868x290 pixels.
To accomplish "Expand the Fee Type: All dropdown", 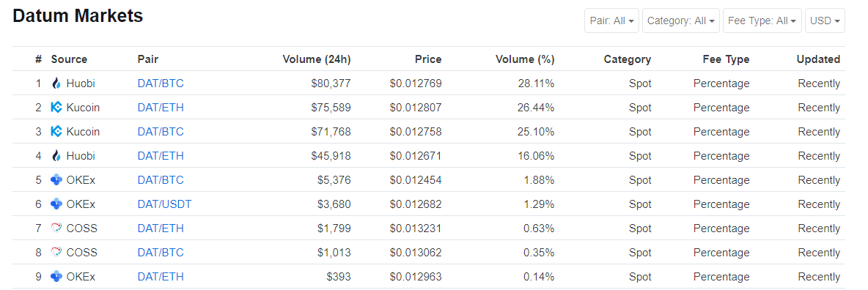I will 762,21.
